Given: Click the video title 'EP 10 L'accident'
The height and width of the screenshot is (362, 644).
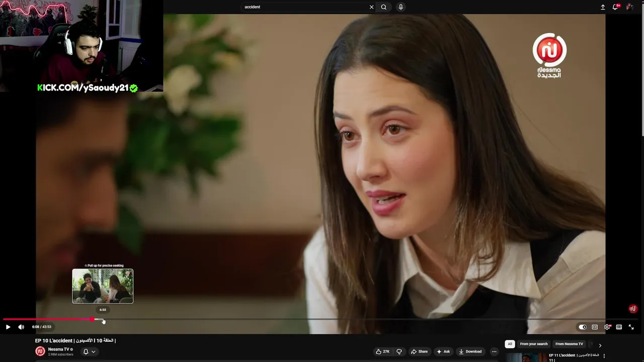Looking at the screenshot, I should click(75, 340).
